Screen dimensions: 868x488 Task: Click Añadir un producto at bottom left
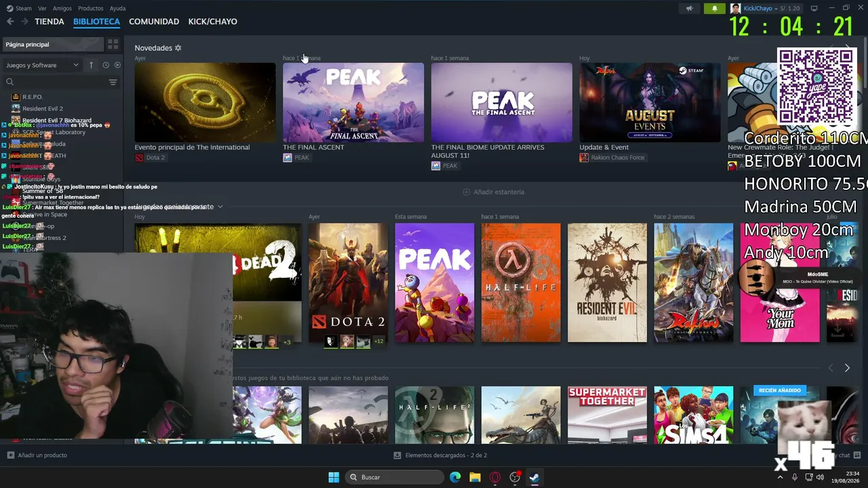click(37, 455)
